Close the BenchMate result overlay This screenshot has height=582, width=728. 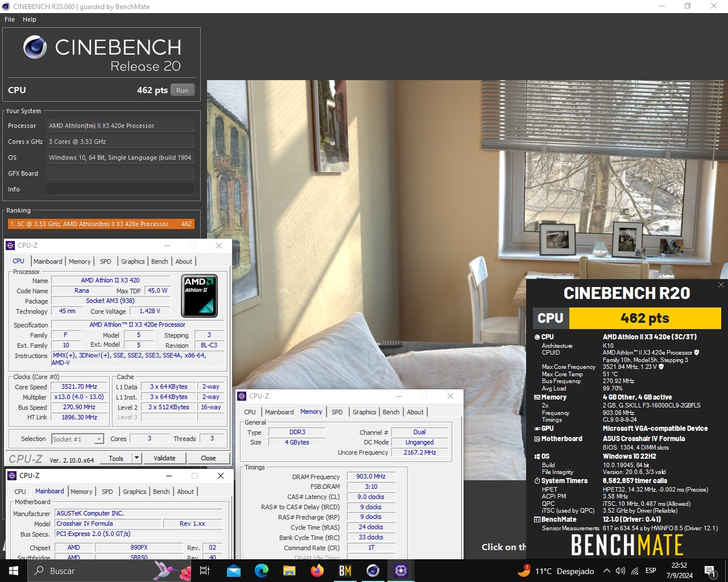pos(721,285)
